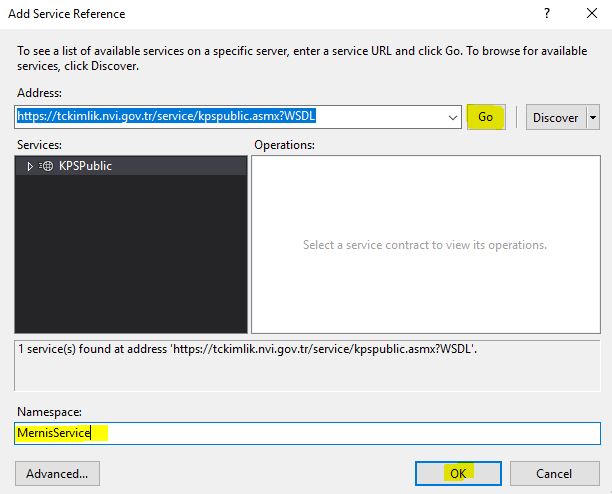This screenshot has width=612, height=494.
Task: Click the Operations label
Action: point(285,145)
